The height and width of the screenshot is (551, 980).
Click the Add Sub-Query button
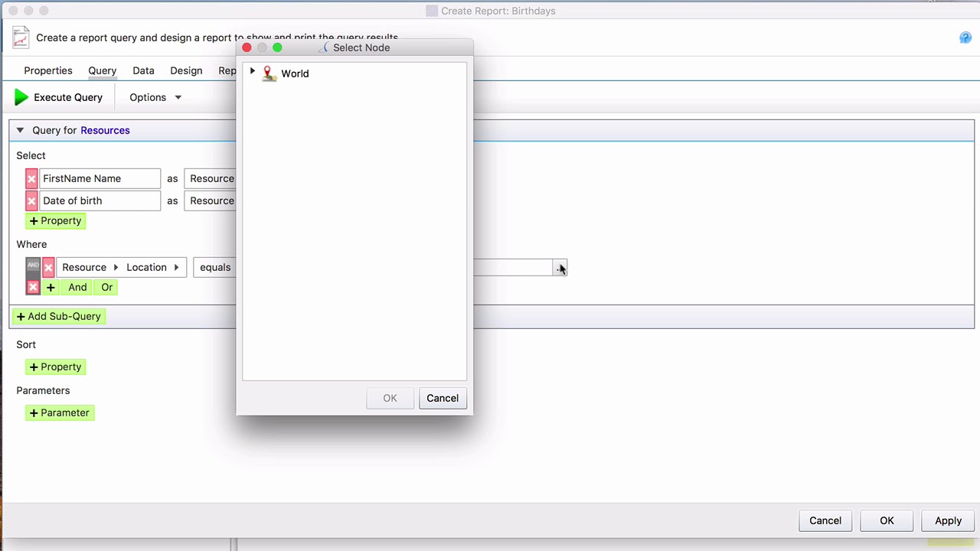[x=59, y=316]
